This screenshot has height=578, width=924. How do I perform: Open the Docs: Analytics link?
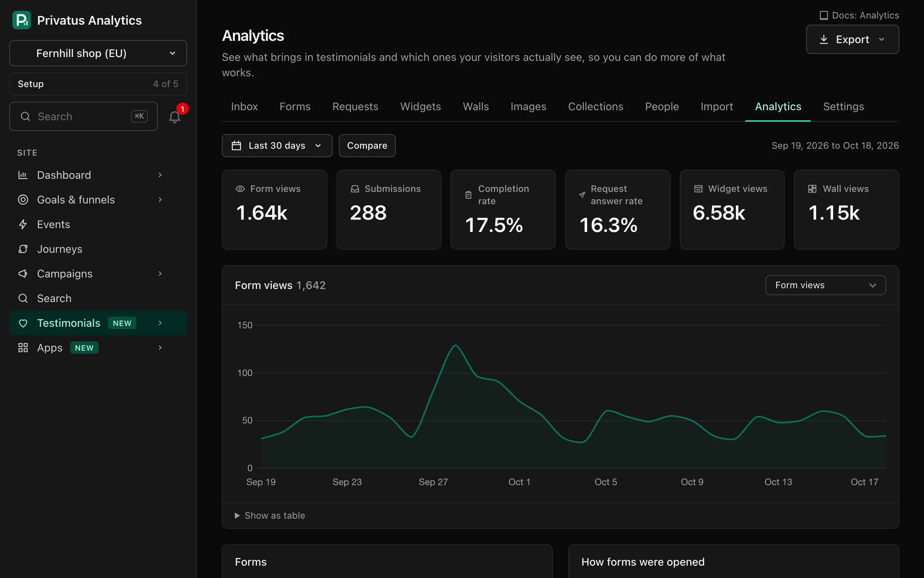859,15
